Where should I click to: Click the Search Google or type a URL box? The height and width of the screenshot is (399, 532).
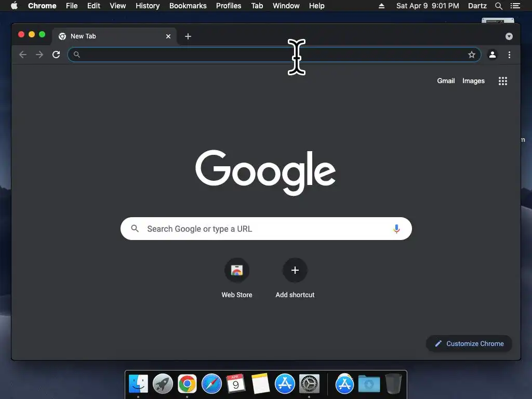click(x=266, y=229)
